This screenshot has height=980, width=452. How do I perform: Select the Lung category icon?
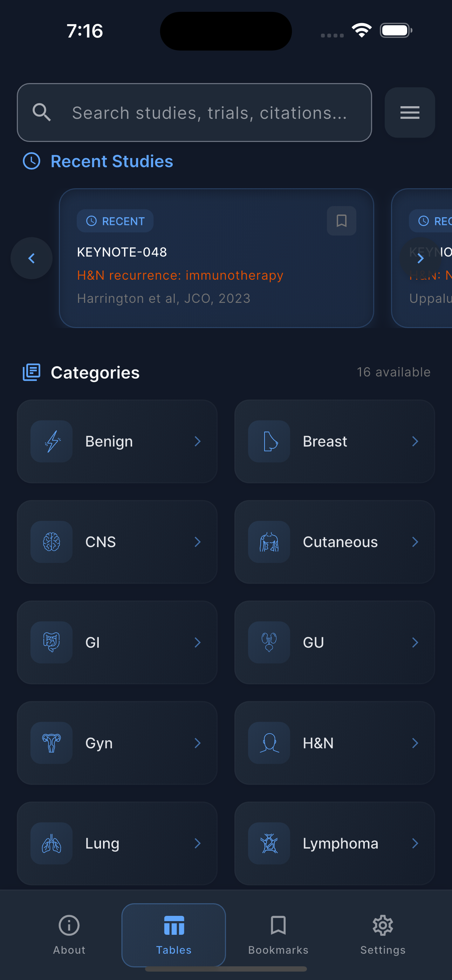[x=51, y=843]
